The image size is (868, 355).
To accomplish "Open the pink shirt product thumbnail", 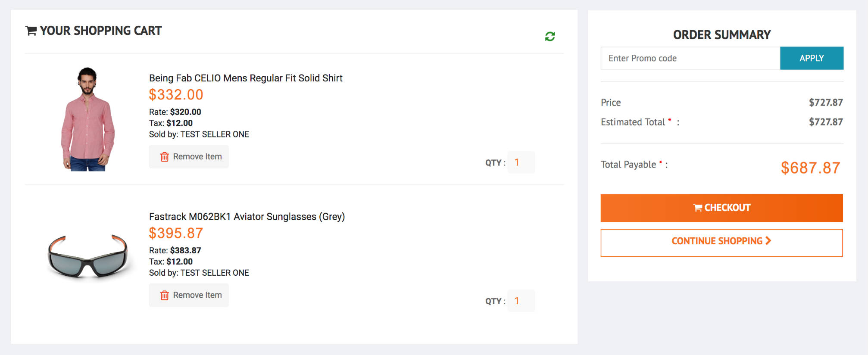I will coord(88,119).
